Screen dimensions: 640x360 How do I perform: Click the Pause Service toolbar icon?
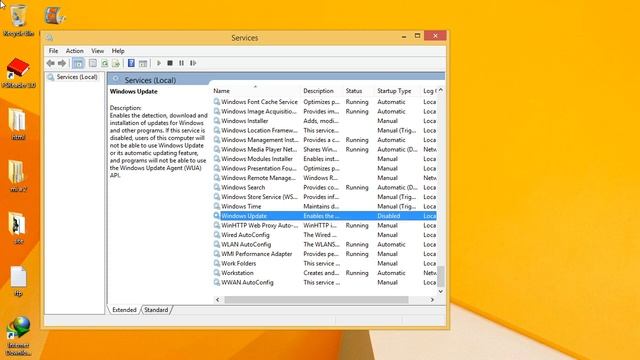181,63
